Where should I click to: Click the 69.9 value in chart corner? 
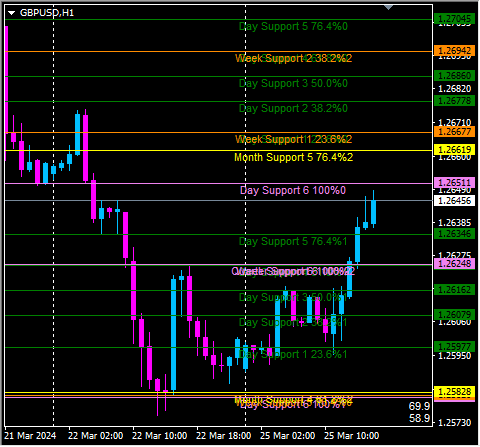pyautogui.click(x=420, y=406)
